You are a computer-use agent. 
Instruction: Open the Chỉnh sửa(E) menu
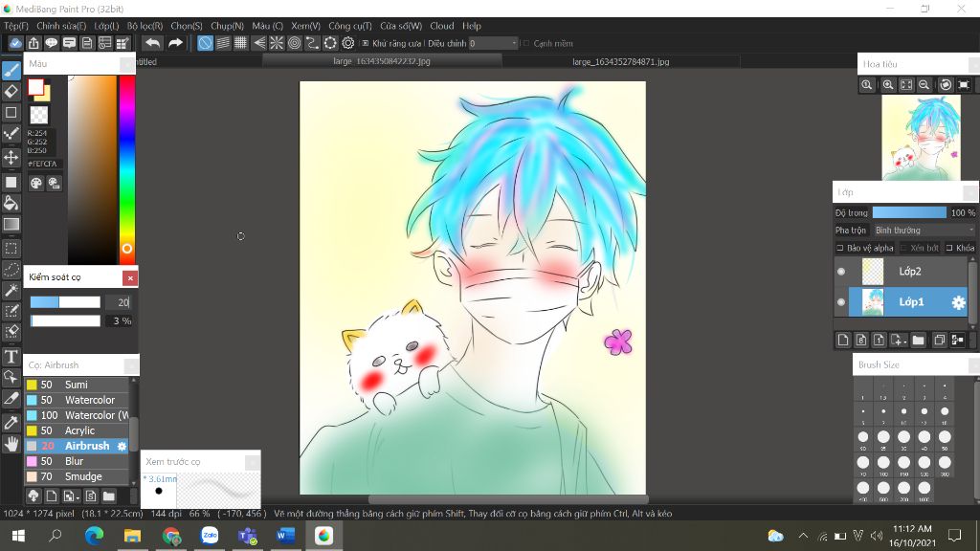pos(61,26)
